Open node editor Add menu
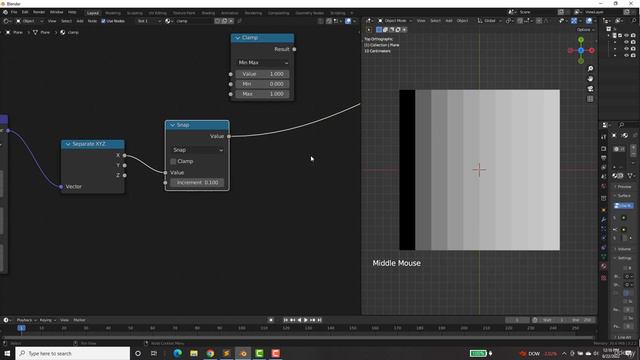This screenshot has width=640, height=360. (80, 21)
